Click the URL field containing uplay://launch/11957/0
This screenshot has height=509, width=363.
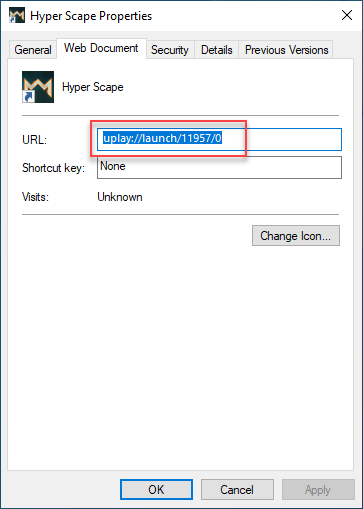coord(219,139)
